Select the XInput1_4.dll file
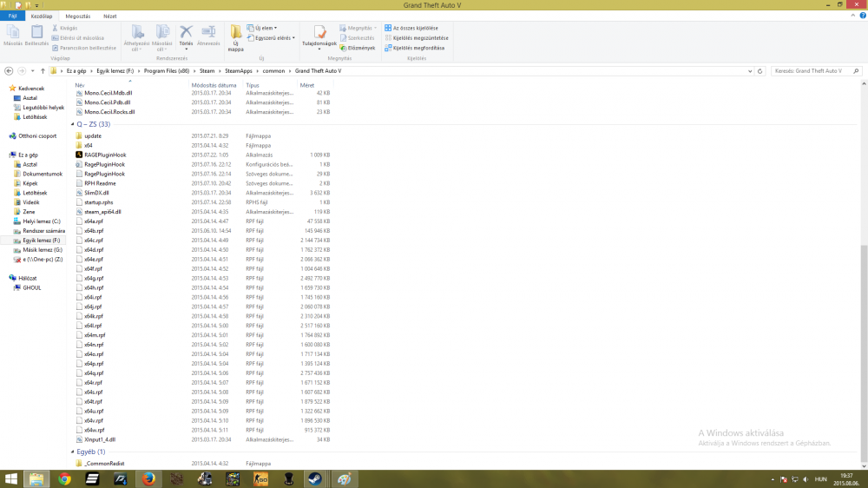This screenshot has width=868, height=488. 100,439
